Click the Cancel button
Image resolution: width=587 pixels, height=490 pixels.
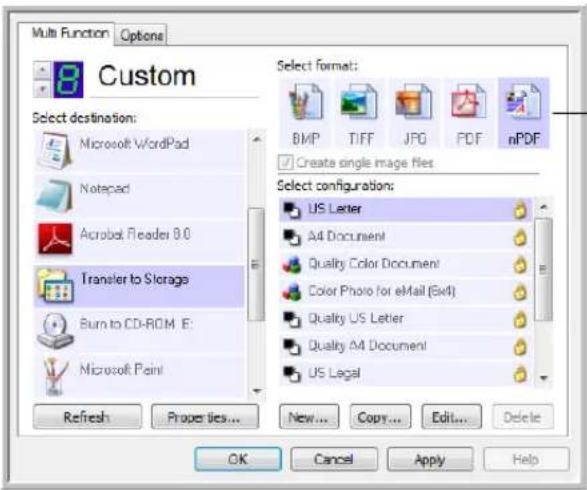334,459
